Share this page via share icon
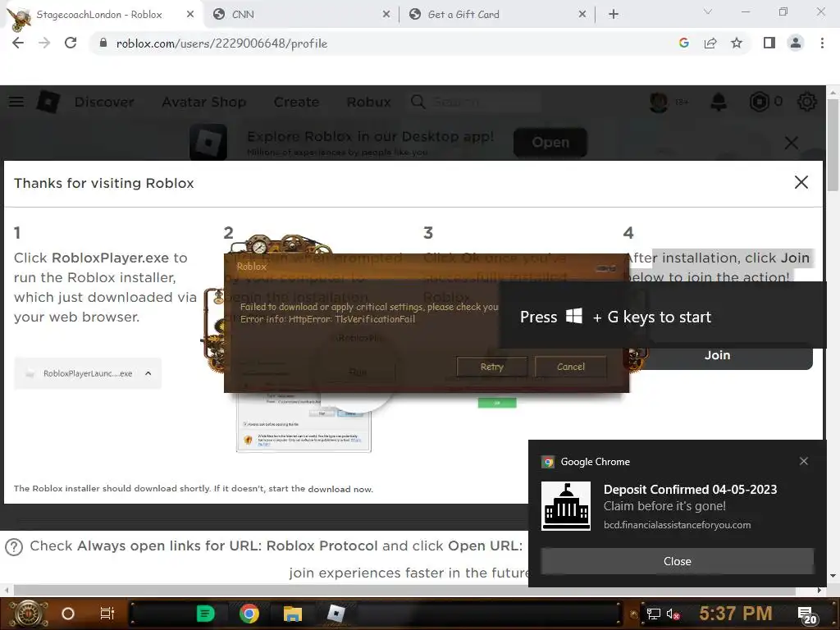Viewport: 840px width, 630px height. point(710,43)
